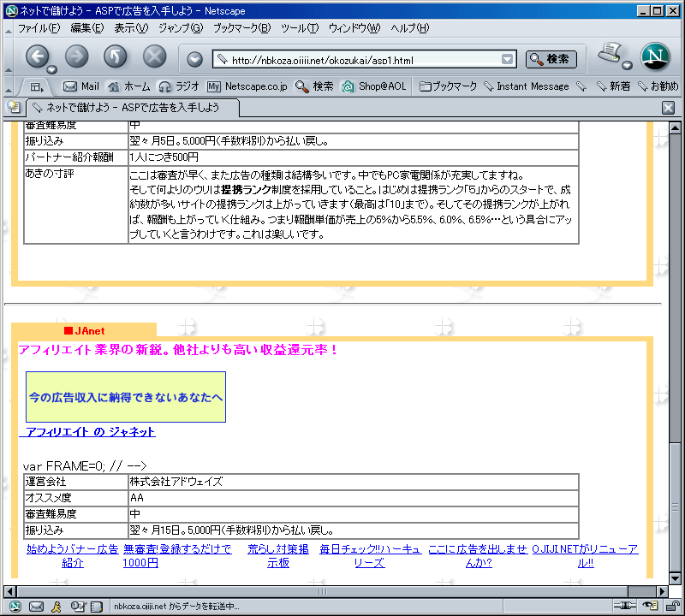Select the ネットで儲けよう page tab

(x=133, y=108)
